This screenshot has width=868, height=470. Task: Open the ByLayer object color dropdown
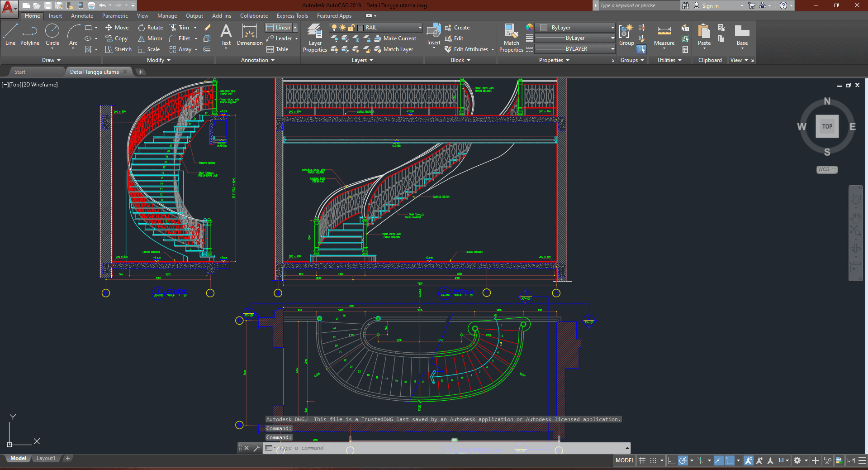[612, 28]
